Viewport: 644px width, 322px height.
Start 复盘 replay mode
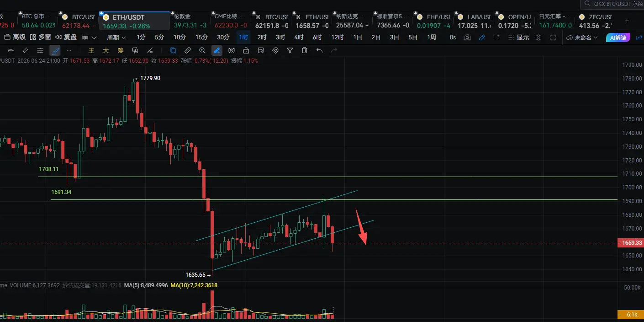click(x=66, y=38)
